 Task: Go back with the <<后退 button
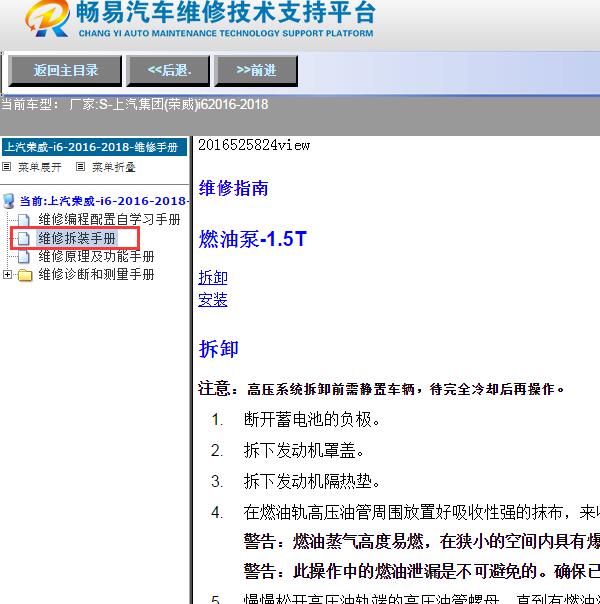pos(168,70)
